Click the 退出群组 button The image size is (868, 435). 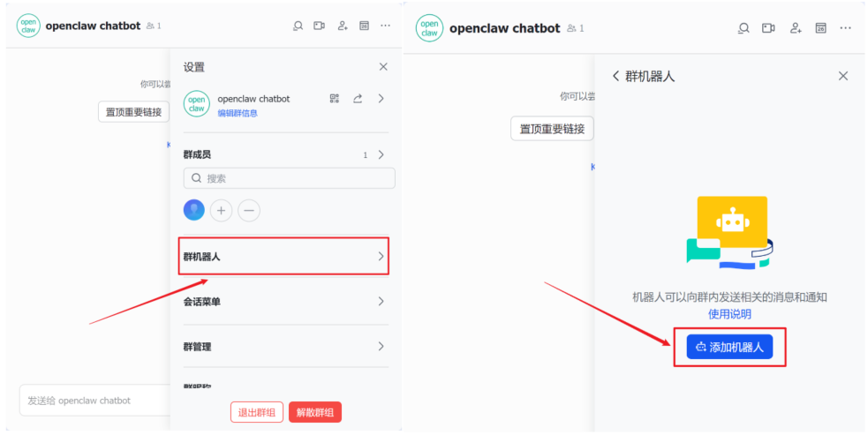coord(257,412)
